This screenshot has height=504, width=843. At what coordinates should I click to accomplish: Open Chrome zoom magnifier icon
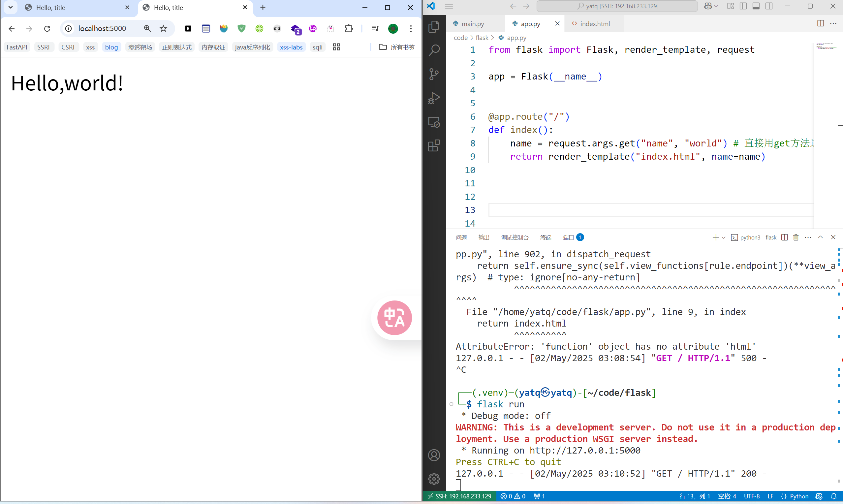click(x=147, y=28)
